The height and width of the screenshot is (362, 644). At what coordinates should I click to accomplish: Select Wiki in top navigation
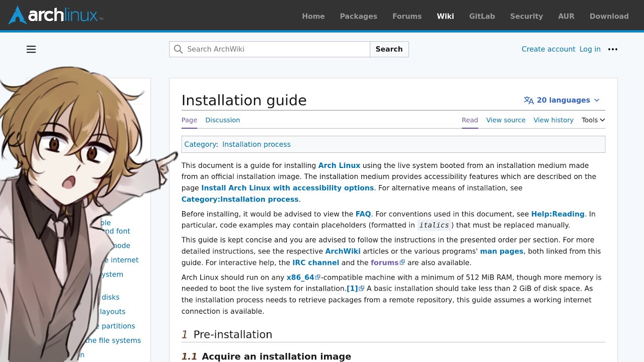445,16
